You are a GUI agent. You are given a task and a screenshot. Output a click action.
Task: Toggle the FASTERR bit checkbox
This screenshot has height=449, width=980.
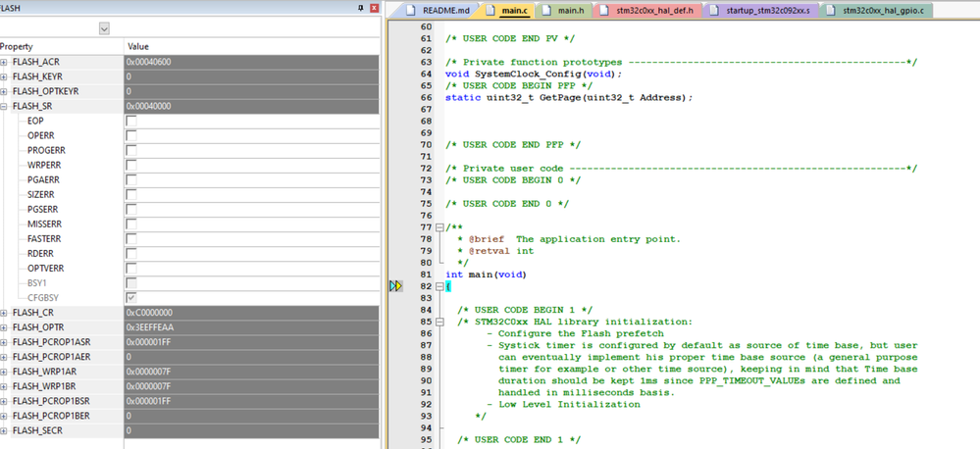(x=131, y=239)
